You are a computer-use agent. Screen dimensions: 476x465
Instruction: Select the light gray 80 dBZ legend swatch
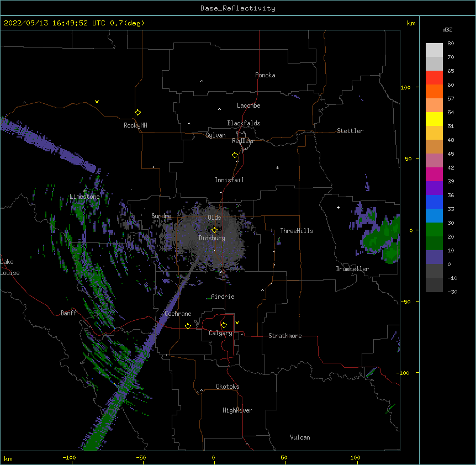point(434,50)
